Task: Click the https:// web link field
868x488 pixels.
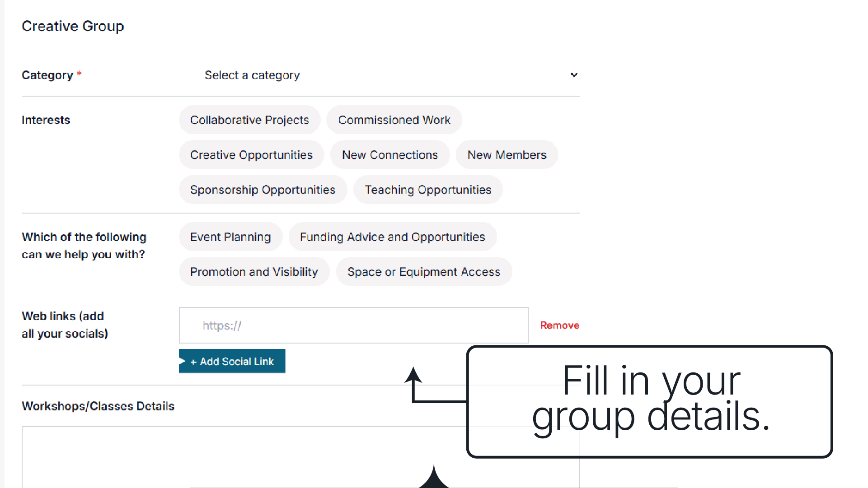Action: [x=353, y=325]
